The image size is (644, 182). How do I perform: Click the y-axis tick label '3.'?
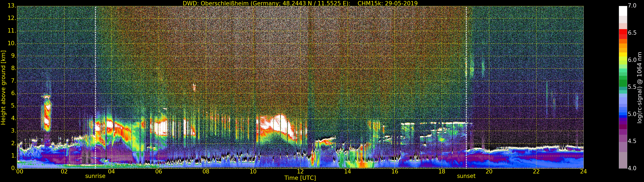pos(13,130)
